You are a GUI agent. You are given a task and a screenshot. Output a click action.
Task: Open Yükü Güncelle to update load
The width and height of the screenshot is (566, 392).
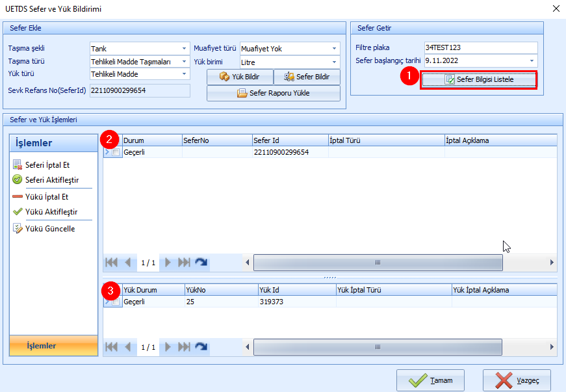(x=44, y=228)
